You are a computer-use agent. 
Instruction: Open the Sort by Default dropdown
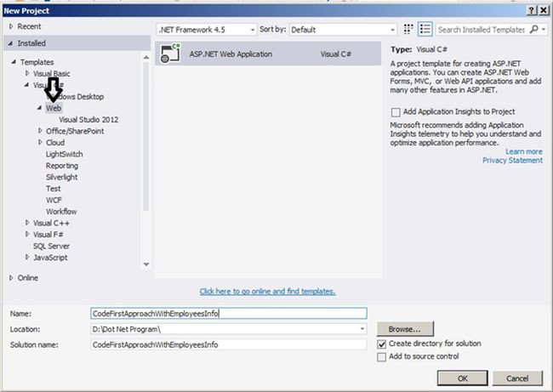(343, 30)
